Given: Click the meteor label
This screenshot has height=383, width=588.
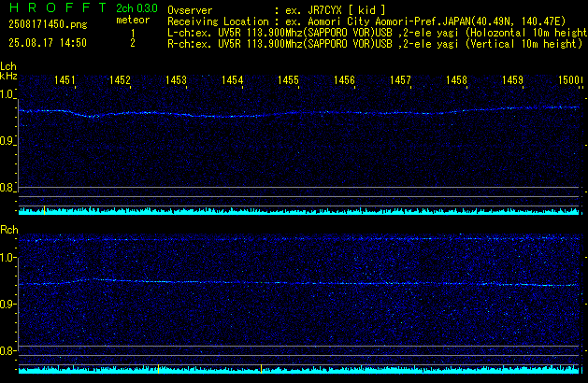Looking at the screenshot, I should pyautogui.click(x=133, y=20).
